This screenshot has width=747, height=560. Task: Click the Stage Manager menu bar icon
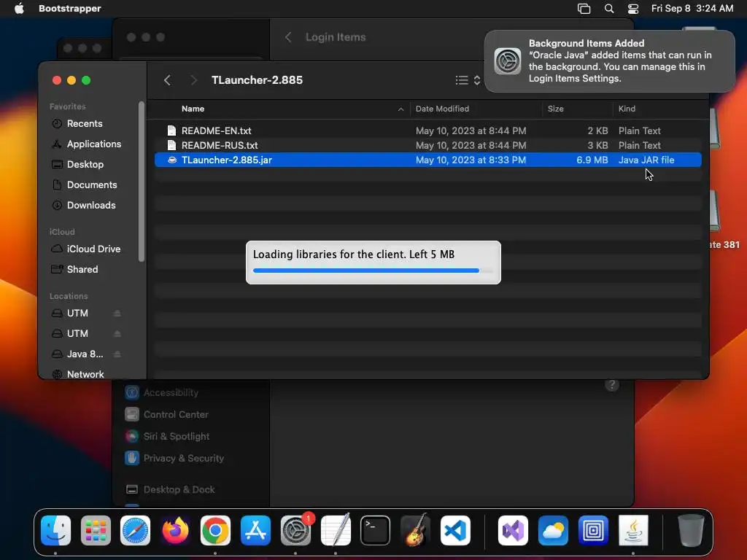tap(584, 9)
